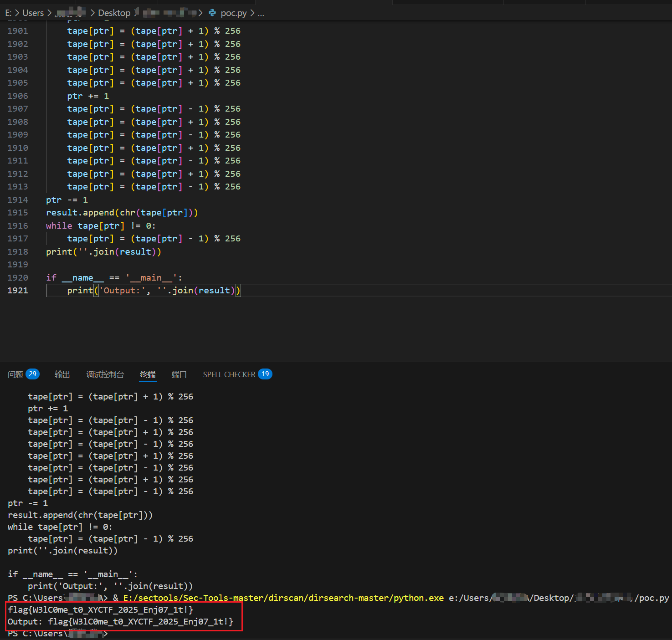Open the SPELL CHECKER panel tab
The image size is (672, 640).
[x=229, y=374]
